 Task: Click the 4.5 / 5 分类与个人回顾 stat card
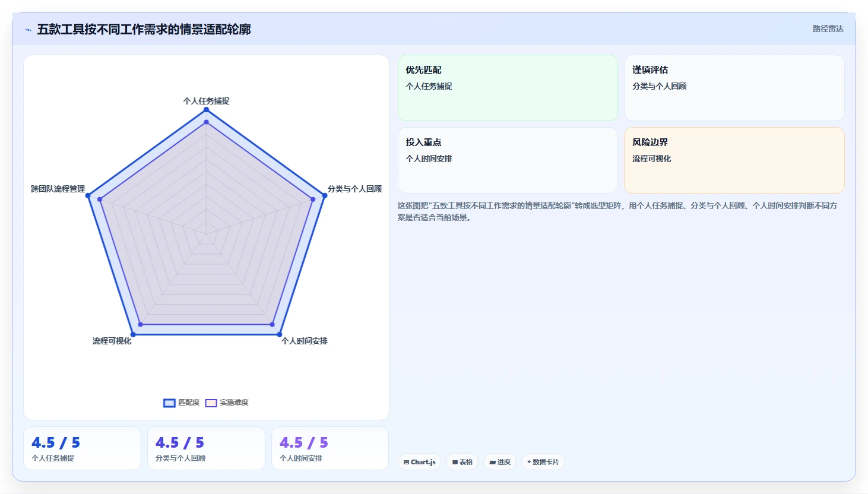(x=206, y=448)
